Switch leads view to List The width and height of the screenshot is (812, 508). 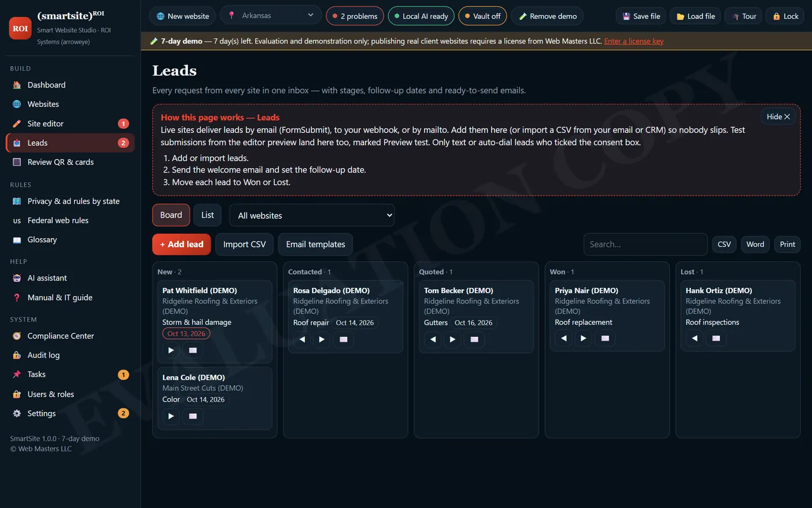pos(208,215)
